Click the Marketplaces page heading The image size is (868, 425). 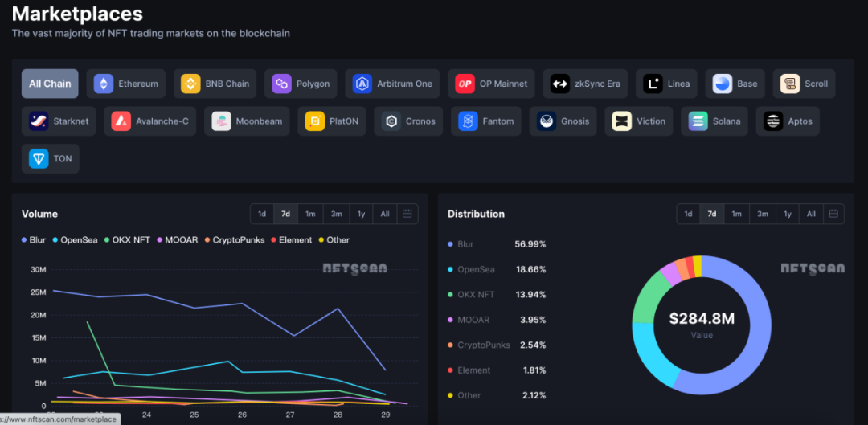click(x=77, y=14)
